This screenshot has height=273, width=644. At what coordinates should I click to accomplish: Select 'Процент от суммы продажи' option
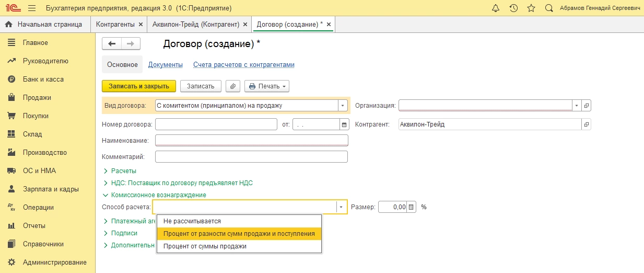coord(205,246)
